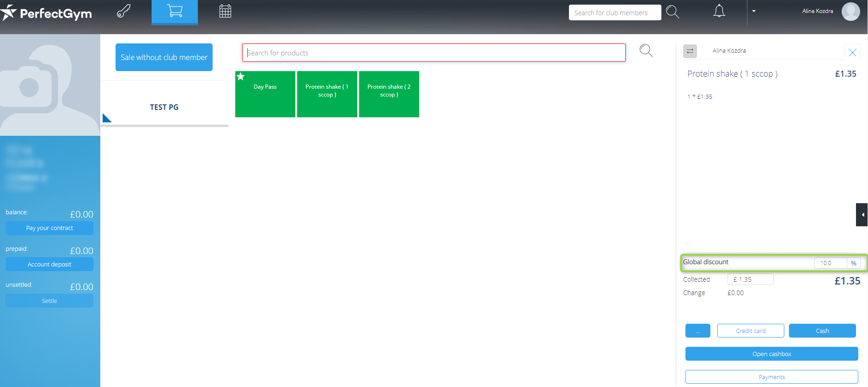Click the swap customer arrows icon
This screenshot has width=868, height=387.
pos(690,51)
